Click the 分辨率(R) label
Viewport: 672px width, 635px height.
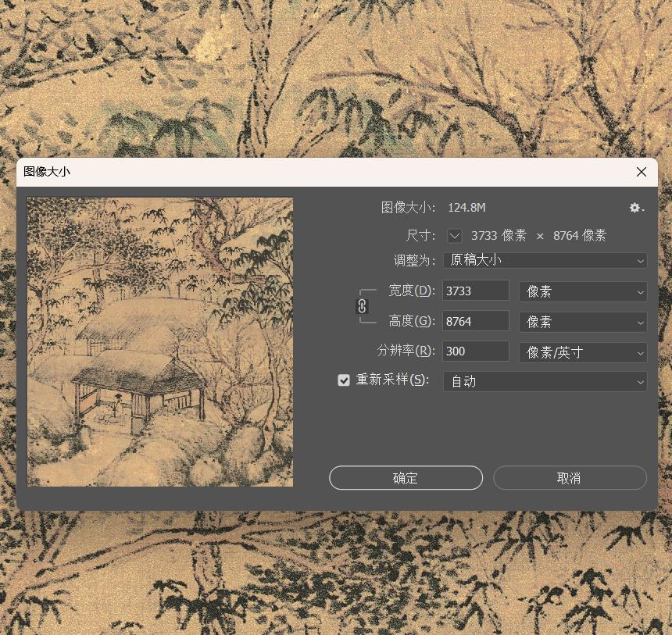tap(406, 351)
